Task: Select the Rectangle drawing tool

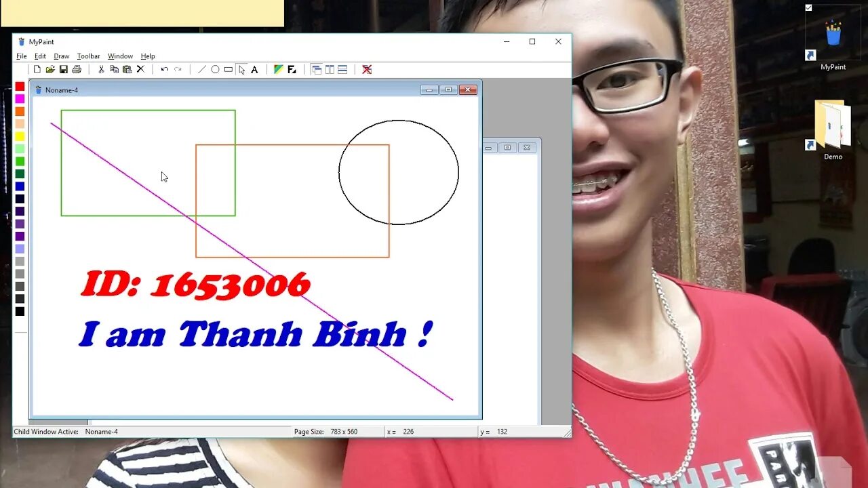Action: tap(229, 69)
